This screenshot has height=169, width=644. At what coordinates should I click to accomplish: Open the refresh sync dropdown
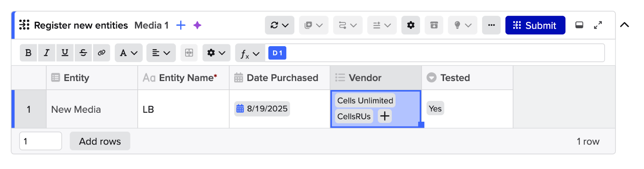pos(279,25)
